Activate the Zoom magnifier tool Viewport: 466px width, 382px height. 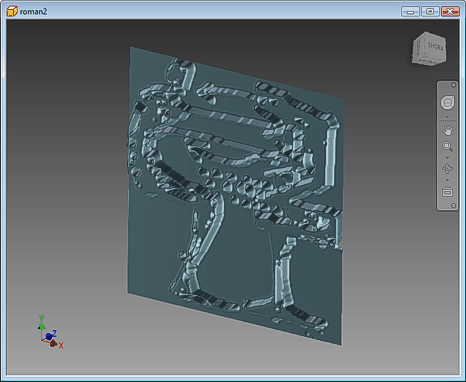tap(447, 146)
